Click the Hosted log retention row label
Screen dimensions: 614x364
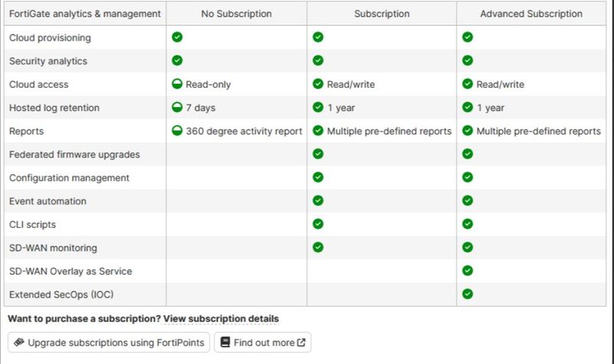click(54, 108)
